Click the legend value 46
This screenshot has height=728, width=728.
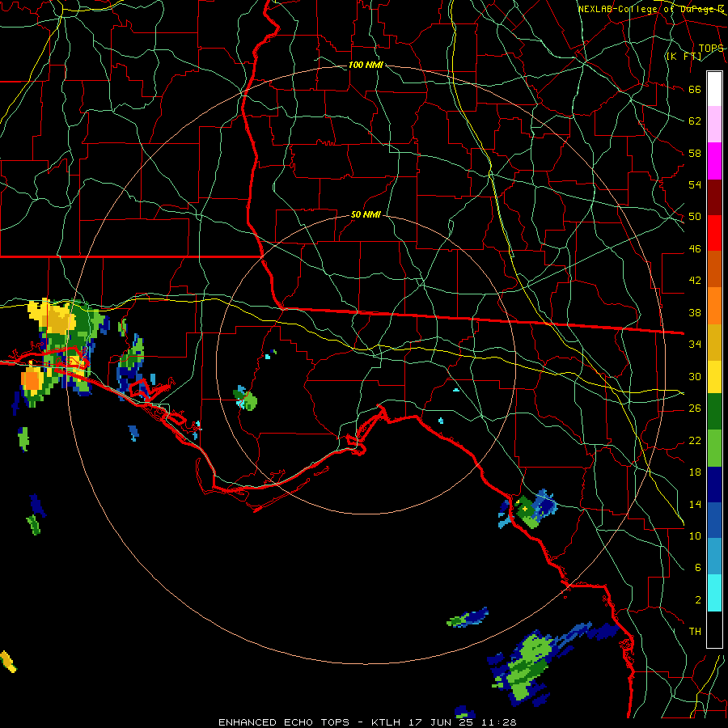(x=695, y=249)
